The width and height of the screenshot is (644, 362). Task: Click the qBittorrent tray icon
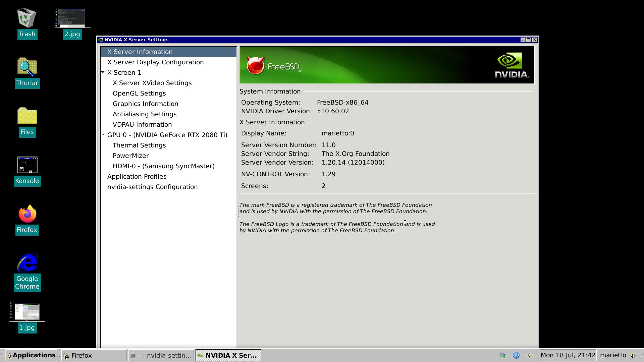click(x=516, y=355)
